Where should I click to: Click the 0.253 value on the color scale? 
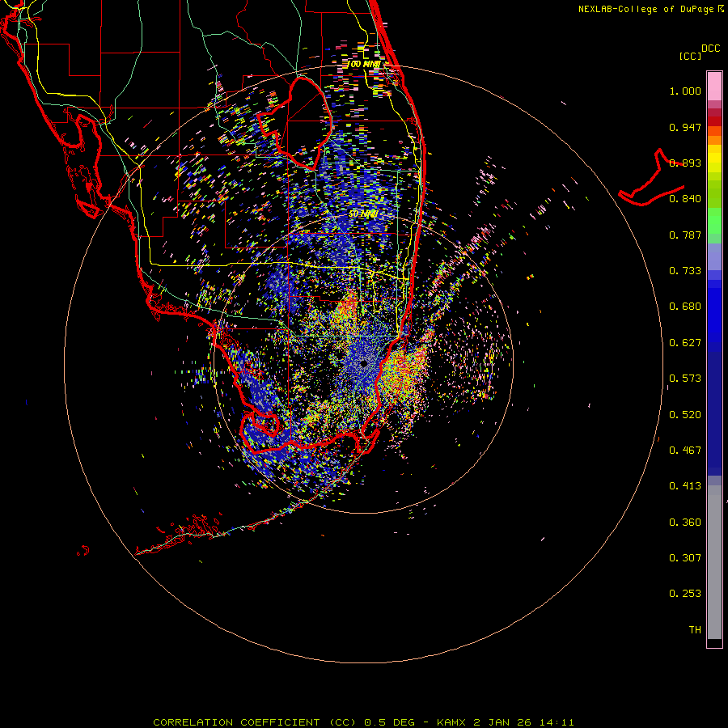[x=685, y=594]
